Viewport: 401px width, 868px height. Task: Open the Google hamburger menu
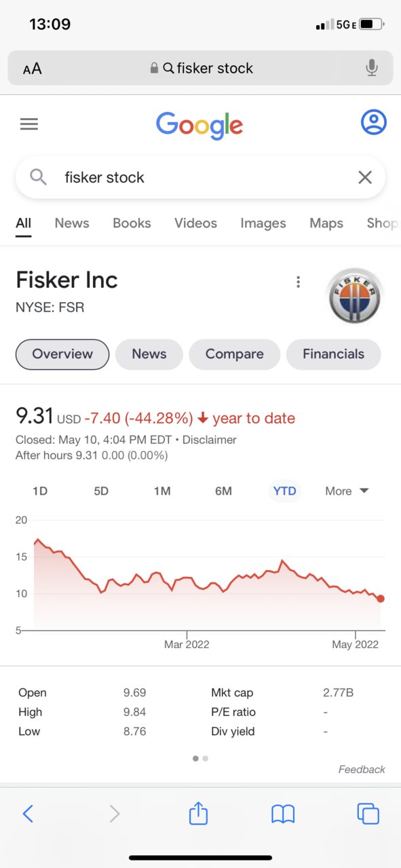pyautogui.click(x=29, y=124)
